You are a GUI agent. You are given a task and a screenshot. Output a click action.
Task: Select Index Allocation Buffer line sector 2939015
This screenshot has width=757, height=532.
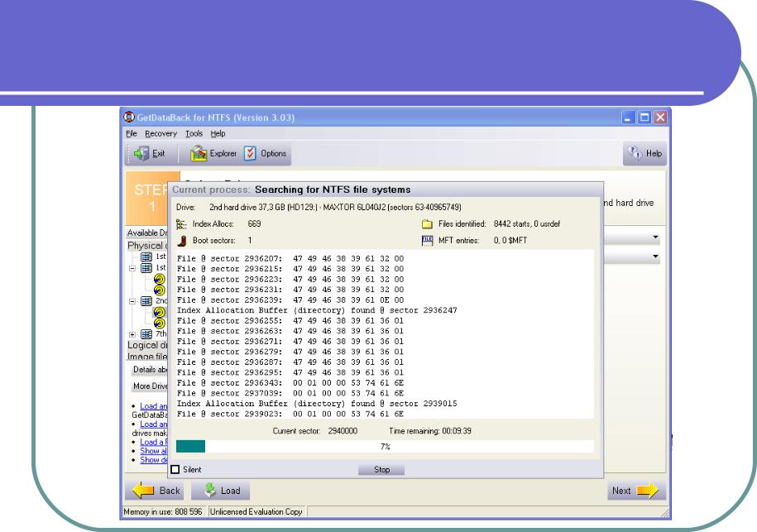[x=317, y=404]
